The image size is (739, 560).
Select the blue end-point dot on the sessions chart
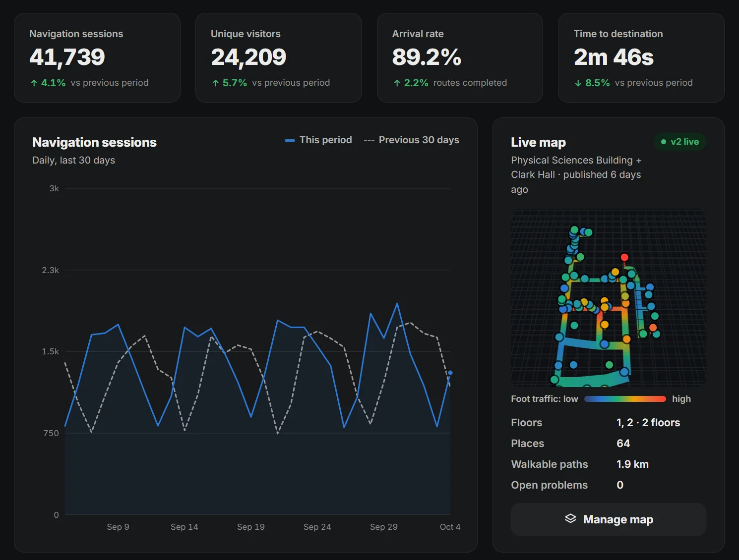450,373
